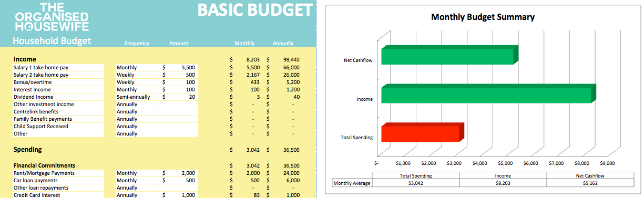The image size is (644, 198).
Task: Click the Annually column header
Action: [x=283, y=44]
